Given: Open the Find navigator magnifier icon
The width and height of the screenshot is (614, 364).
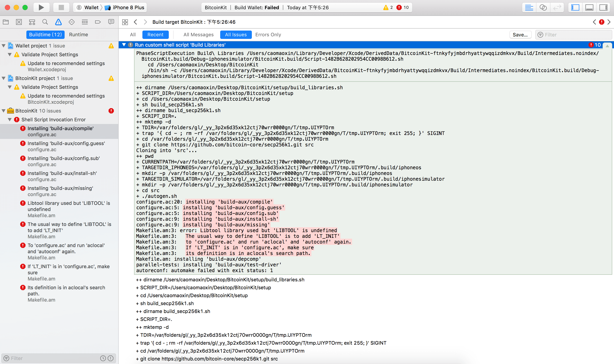Looking at the screenshot, I should click(x=45, y=22).
